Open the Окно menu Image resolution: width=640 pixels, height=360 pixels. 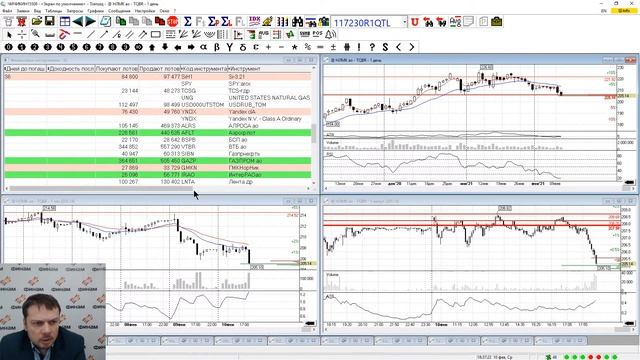click(x=164, y=11)
